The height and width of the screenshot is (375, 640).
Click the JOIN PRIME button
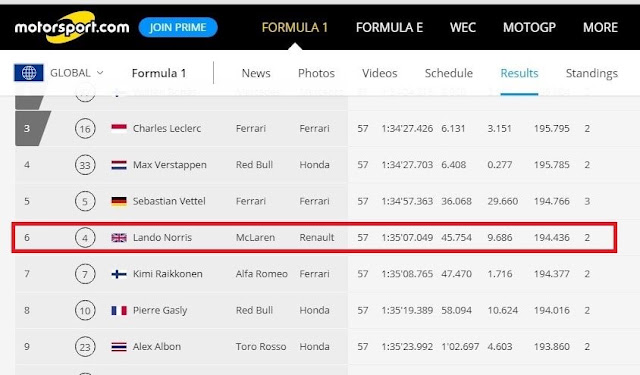tap(178, 27)
